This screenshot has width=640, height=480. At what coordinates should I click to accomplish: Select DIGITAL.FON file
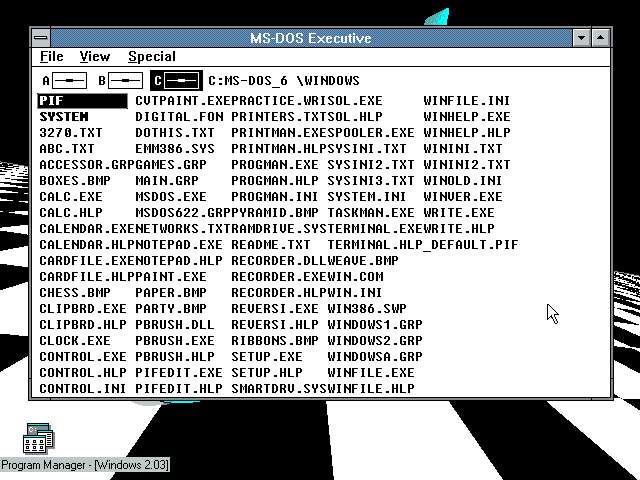click(179, 117)
